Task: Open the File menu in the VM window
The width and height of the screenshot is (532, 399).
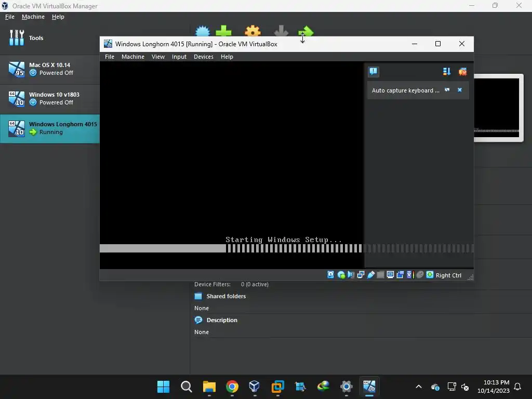Action: (110, 57)
